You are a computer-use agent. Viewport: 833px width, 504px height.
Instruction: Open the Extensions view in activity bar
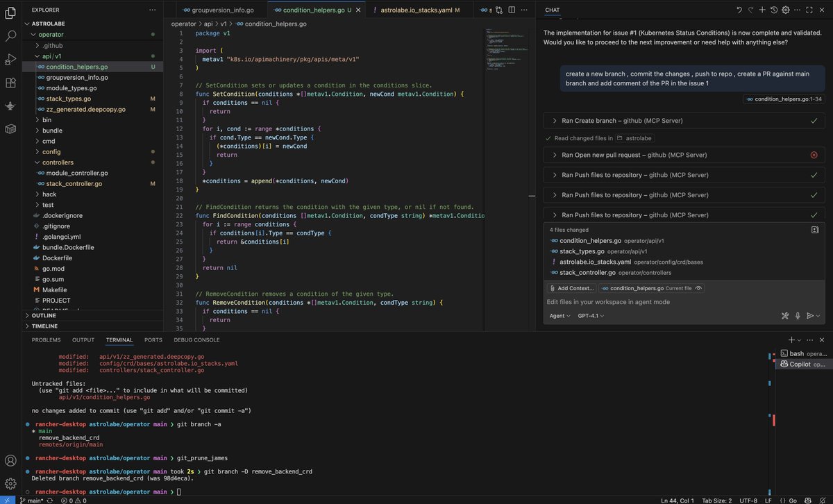tap(10, 83)
